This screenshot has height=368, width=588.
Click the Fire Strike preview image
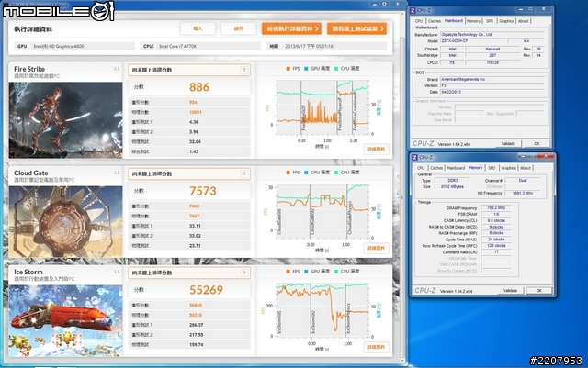(x=65, y=120)
